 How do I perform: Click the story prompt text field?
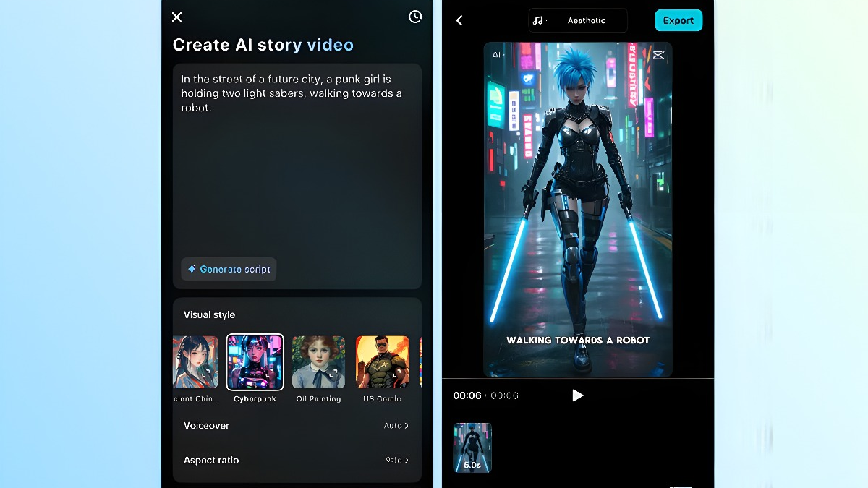(x=297, y=176)
